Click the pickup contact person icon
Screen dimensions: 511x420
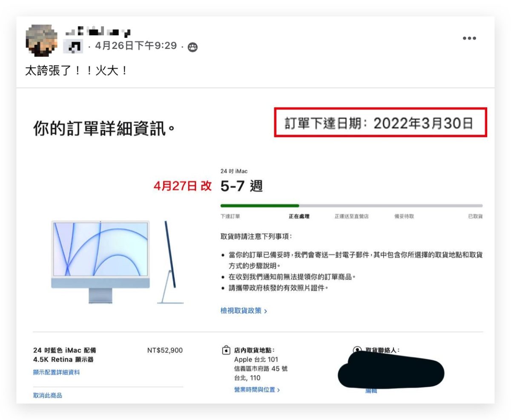(357, 350)
